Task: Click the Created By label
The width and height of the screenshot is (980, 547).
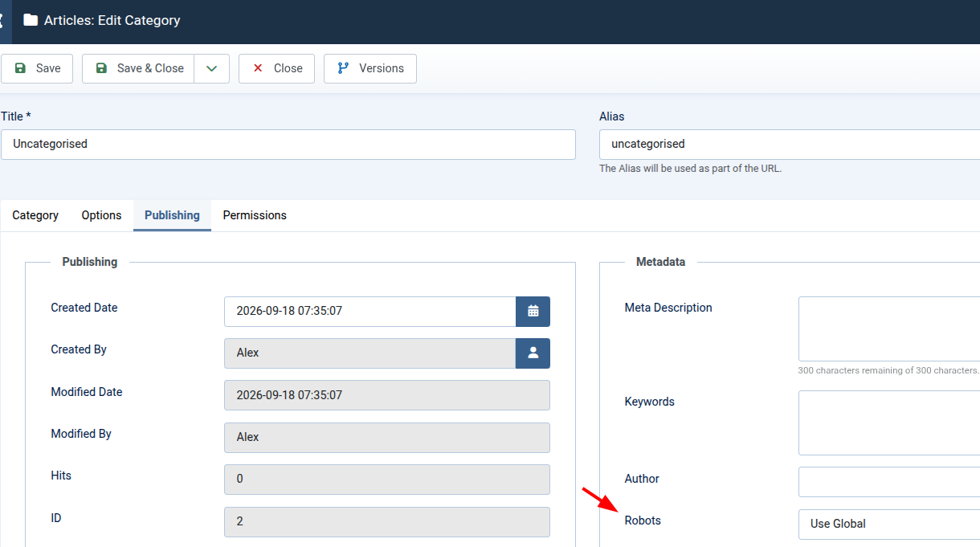Action: pos(79,349)
